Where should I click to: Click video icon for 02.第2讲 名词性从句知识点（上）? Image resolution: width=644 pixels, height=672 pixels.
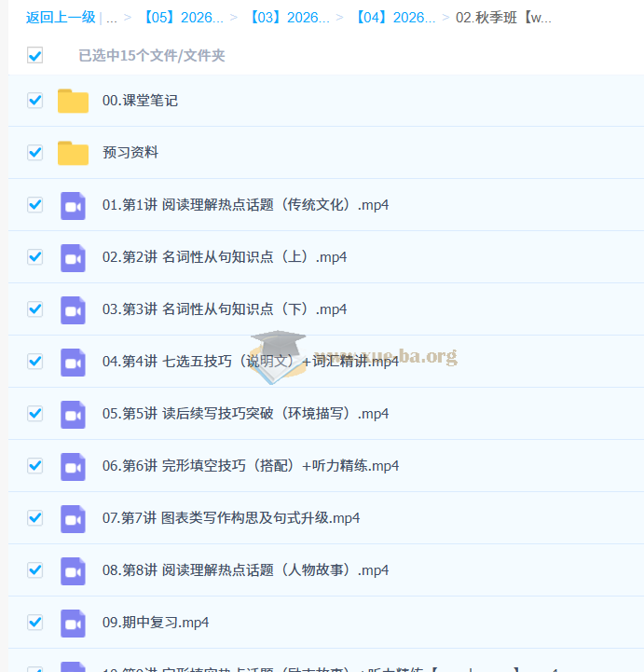[73, 257]
